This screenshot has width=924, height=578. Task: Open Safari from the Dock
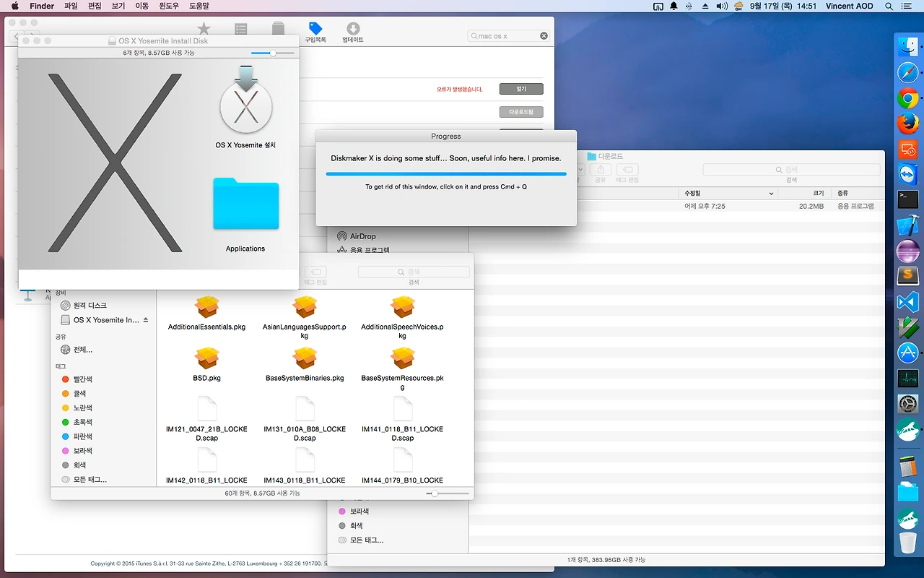pos(907,73)
